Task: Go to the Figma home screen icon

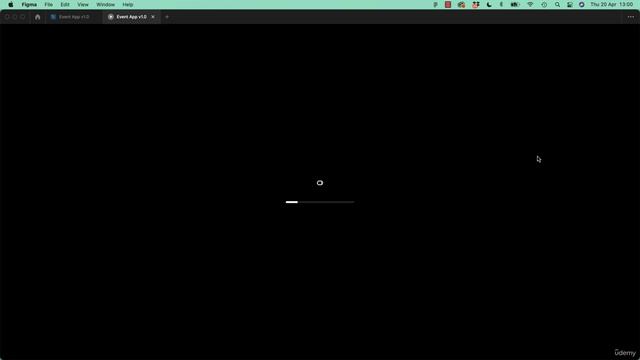Action: 38,17
